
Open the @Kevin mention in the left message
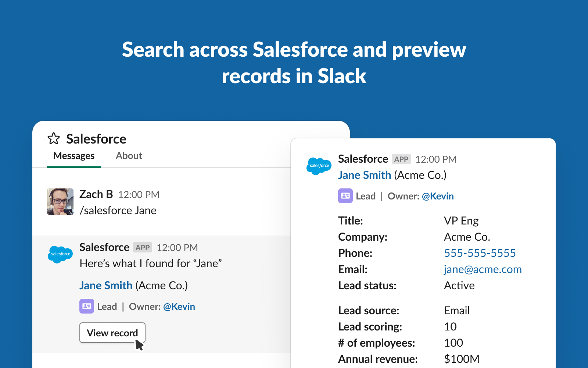tap(179, 307)
